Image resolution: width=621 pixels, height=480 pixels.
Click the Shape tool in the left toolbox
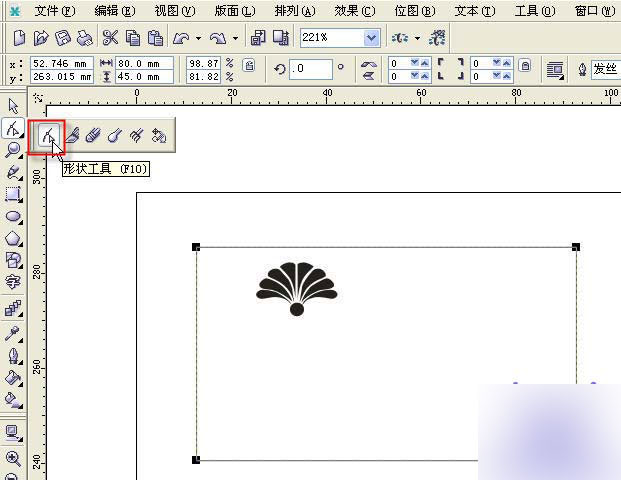click(x=13, y=128)
